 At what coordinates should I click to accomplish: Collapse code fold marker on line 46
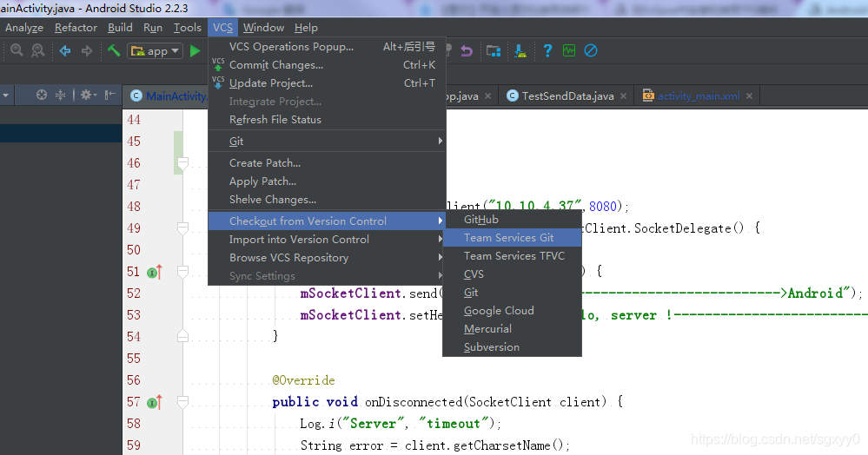coord(182,163)
